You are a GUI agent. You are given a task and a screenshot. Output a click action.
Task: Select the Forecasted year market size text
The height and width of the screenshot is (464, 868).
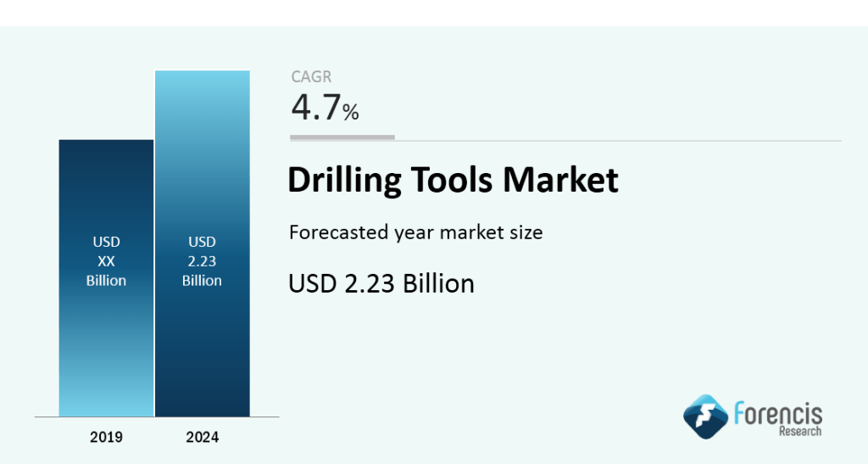(415, 232)
